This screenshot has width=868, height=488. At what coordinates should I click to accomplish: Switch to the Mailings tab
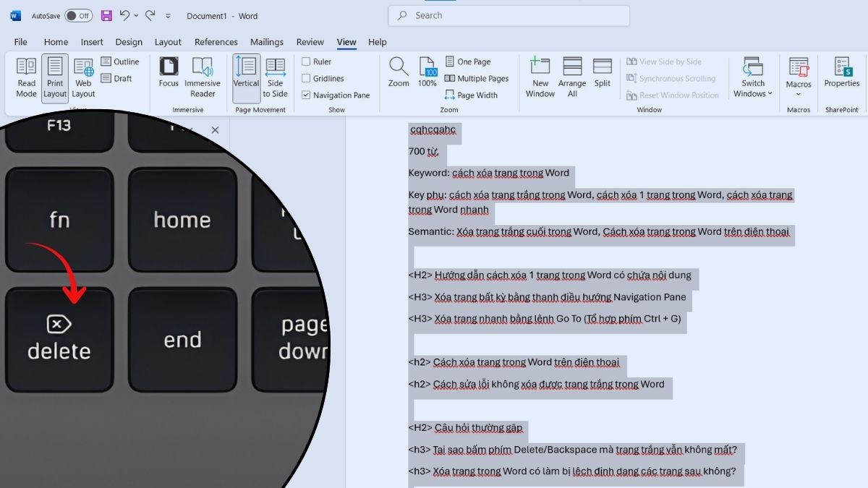(x=267, y=42)
